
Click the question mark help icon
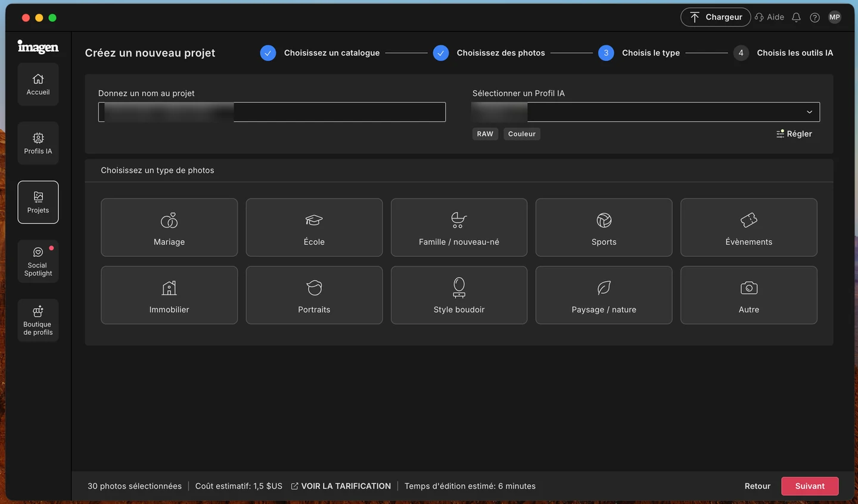(815, 17)
